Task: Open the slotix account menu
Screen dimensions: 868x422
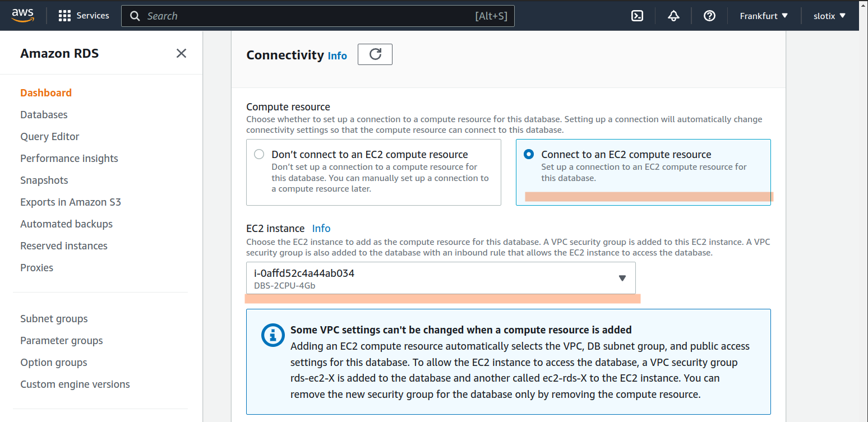Action: point(829,15)
